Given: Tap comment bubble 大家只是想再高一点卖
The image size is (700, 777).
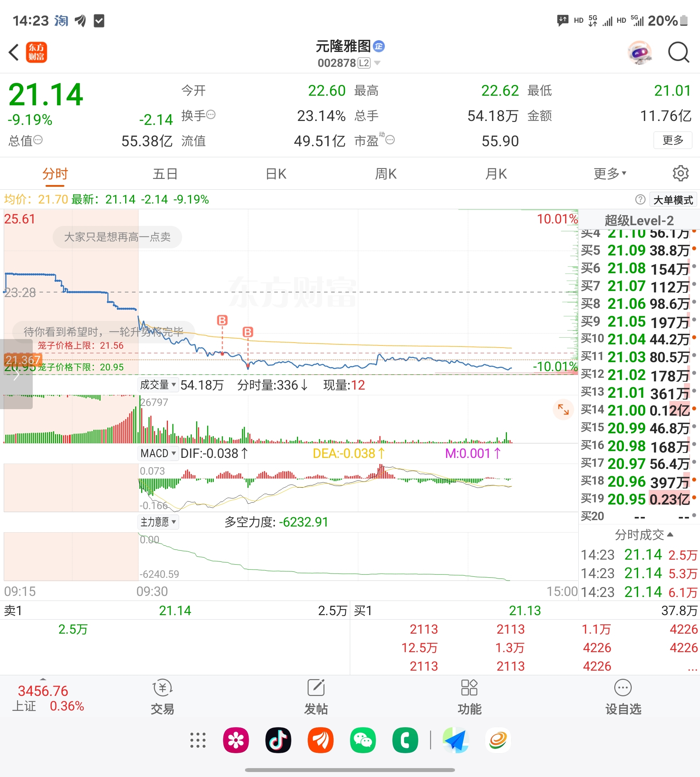Looking at the screenshot, I should click(117, 237).
